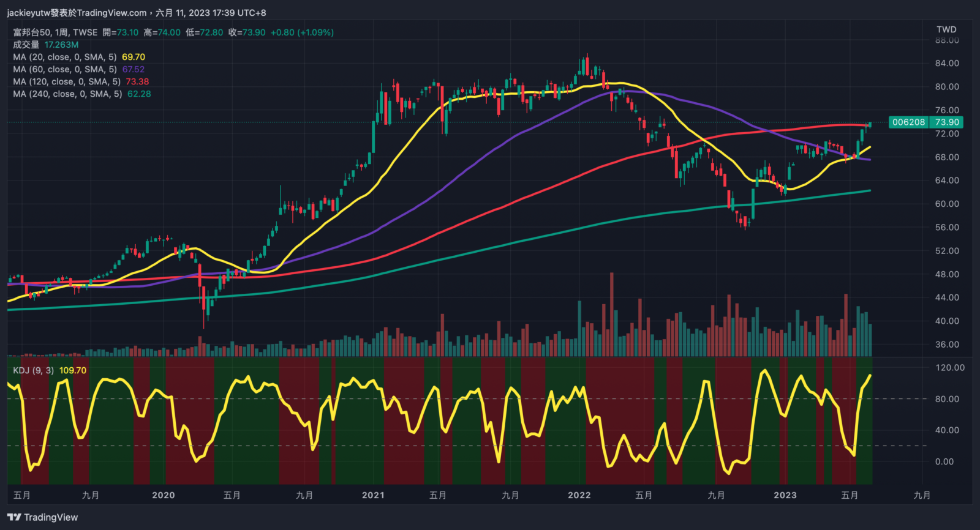Click the 73.90 current price label
The width and height of the screenshot is (980, 530).
[x=947, y=122]
